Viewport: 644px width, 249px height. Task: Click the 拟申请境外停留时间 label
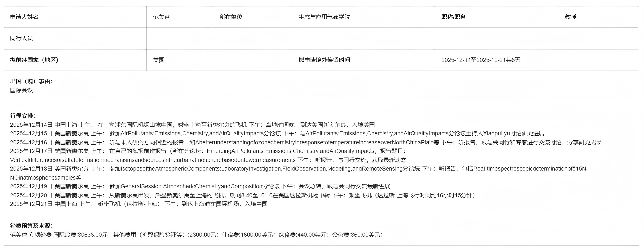(324, 60)
